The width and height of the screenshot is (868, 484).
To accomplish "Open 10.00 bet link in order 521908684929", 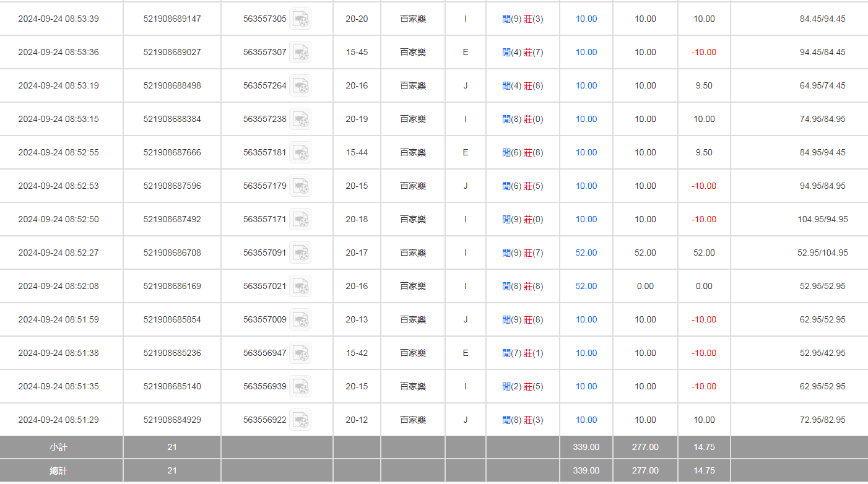I will (586, 420).
